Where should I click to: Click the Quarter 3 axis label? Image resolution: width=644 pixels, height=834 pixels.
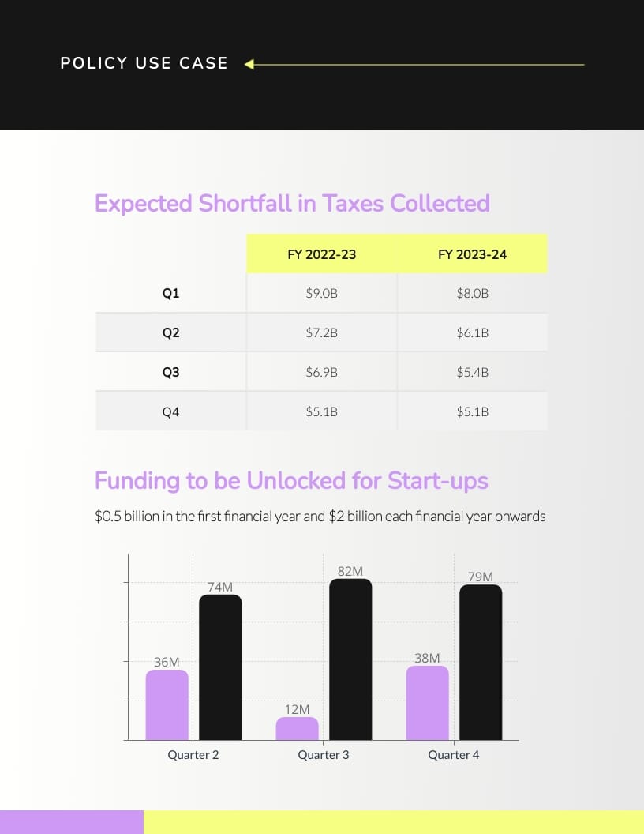(x=324, y=755)
